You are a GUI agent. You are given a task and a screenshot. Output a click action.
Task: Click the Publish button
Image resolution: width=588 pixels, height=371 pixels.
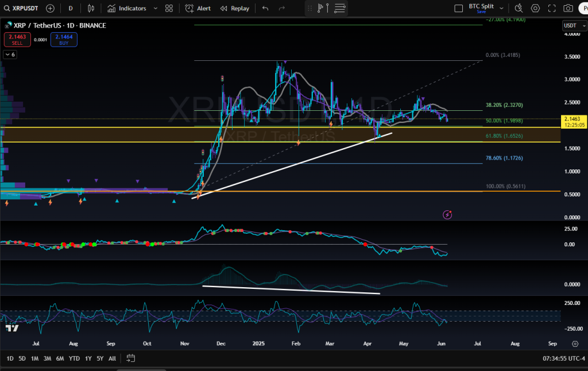pos(584,8)
